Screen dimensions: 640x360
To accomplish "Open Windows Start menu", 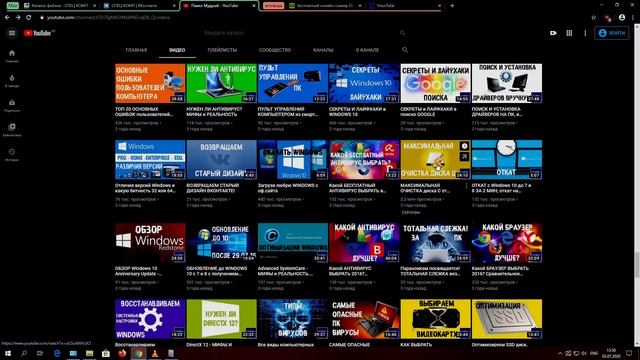I will [8, 353].
